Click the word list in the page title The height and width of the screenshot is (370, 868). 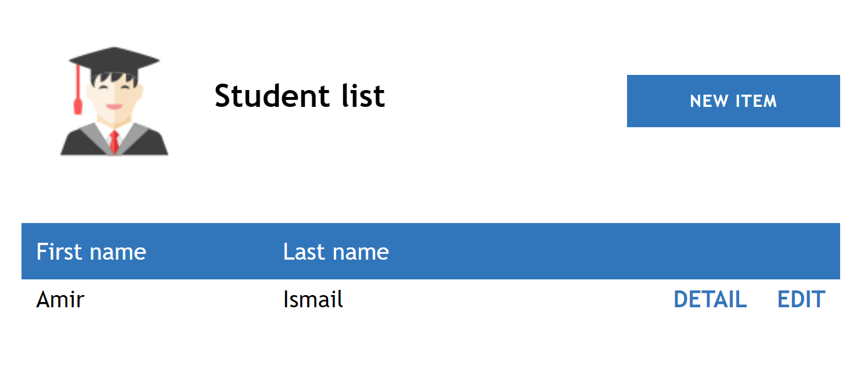[x=363, y=96]
